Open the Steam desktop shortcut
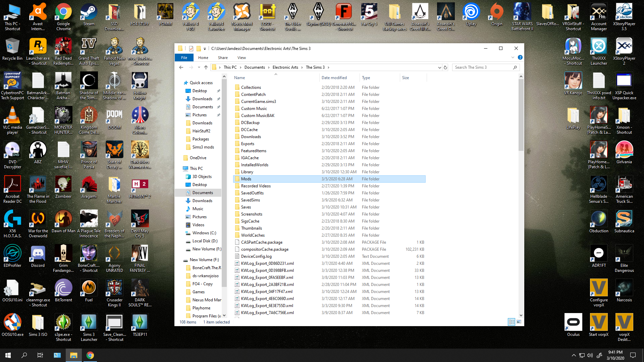The image size is (644, 362). click(89, 15)
